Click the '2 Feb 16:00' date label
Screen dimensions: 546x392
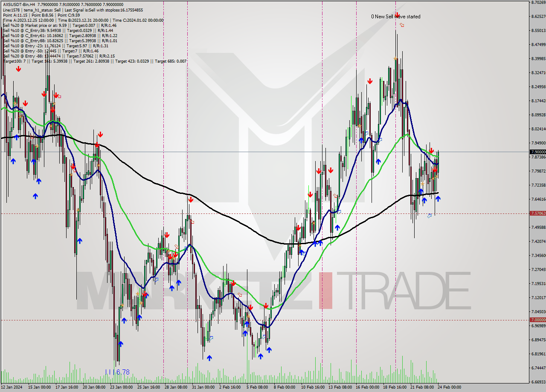click(x=230, y=387)
